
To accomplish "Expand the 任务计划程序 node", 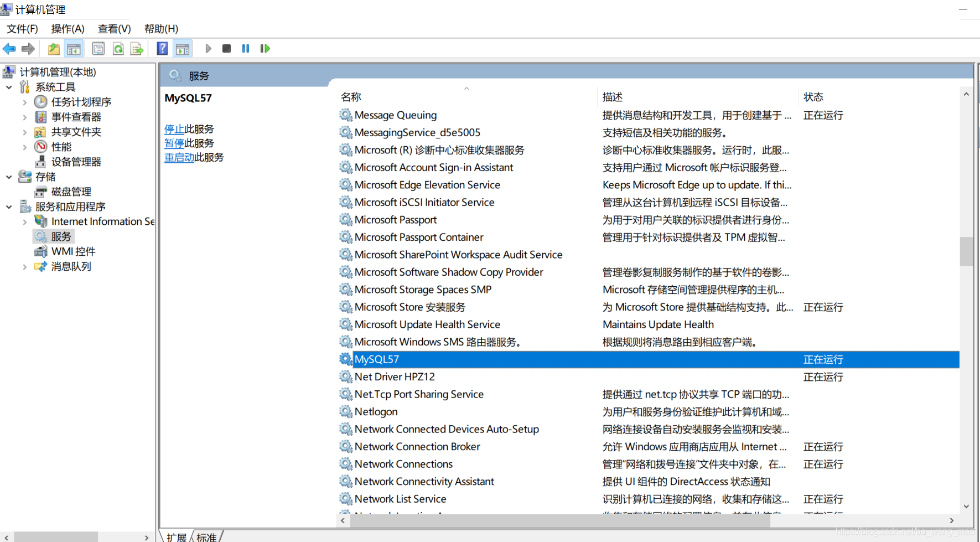I will tap(24, 102).
